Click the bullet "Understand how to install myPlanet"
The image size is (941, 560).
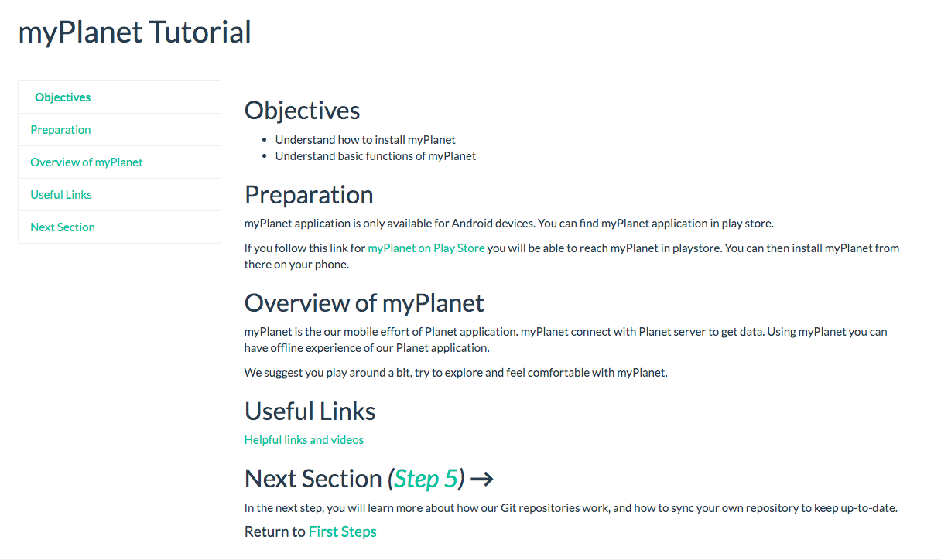365,139
